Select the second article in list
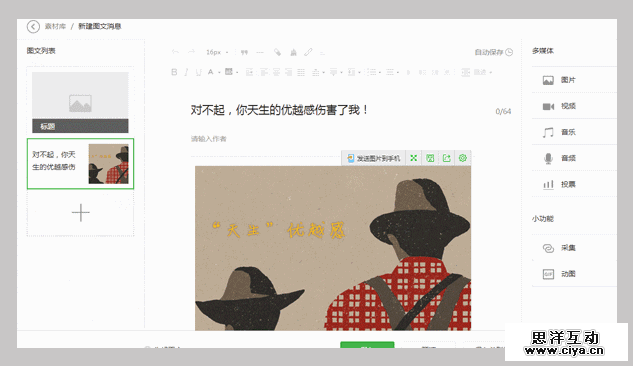Viewport: 633px width, 366px height. (x=80, y=163)
